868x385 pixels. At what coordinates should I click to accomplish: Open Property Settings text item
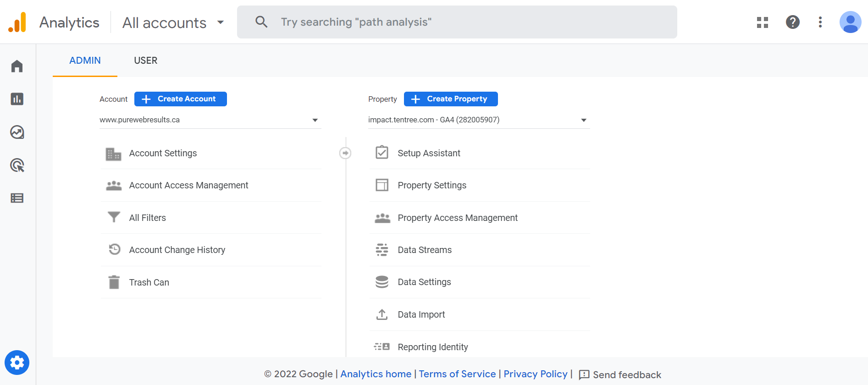click(x=432, y=185)
